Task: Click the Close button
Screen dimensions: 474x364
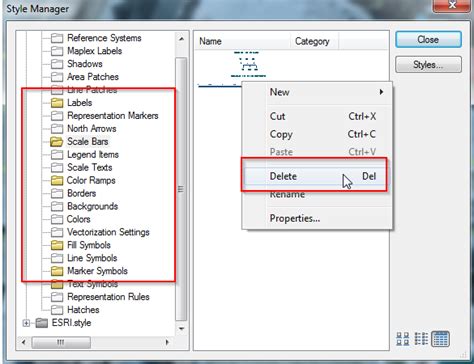Action: (428, 40)
